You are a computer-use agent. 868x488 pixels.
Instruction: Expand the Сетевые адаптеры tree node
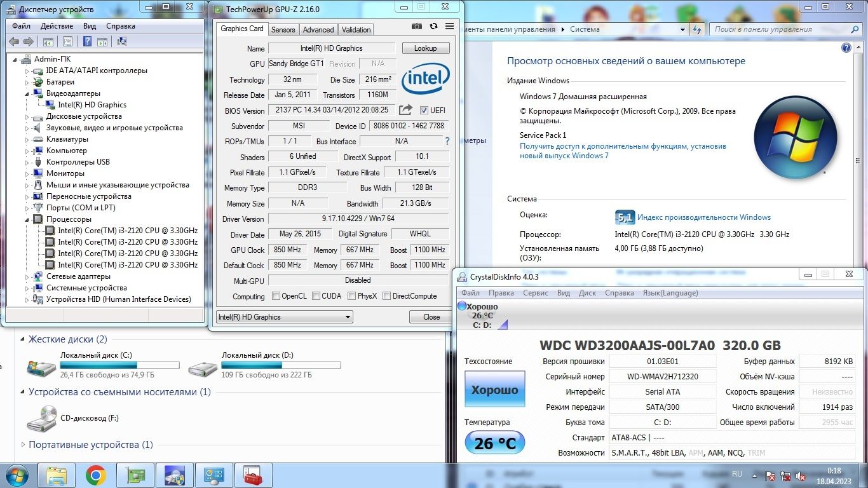point(27,276)
